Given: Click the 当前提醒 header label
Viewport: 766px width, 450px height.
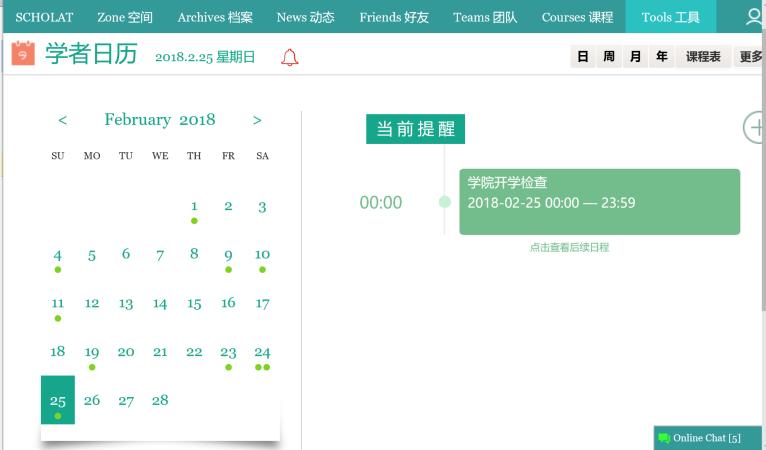Looking at the screenshot, I should [x=415, y=129].
